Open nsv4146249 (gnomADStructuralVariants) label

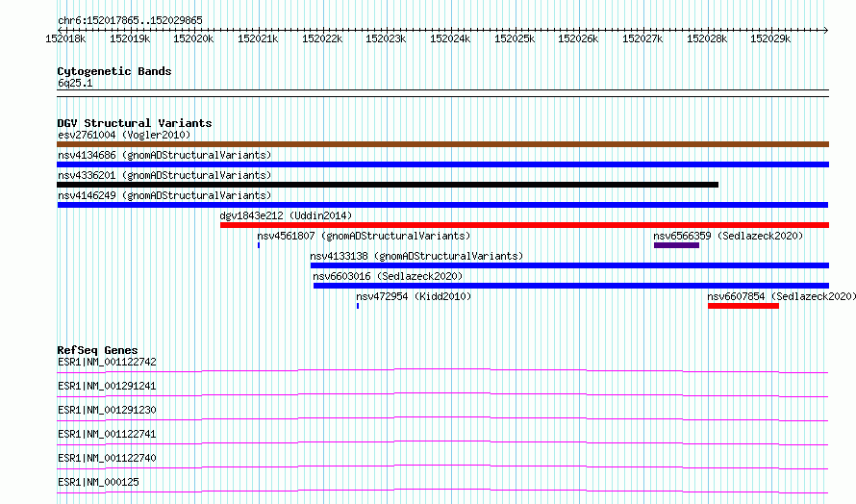tap(164, 195)
